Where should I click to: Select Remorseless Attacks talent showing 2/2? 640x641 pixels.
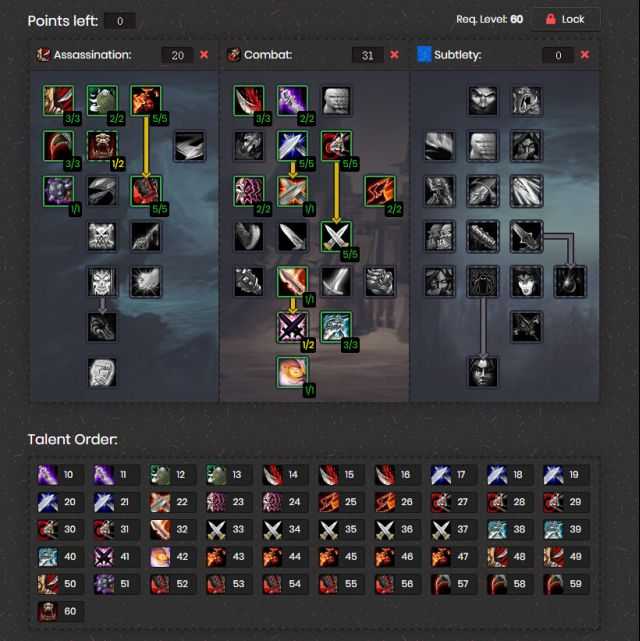[102, 101]
